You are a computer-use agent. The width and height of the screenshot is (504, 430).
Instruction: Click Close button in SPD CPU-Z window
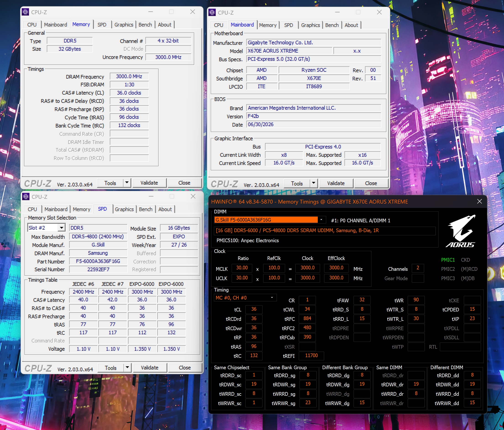coord(185,368)
